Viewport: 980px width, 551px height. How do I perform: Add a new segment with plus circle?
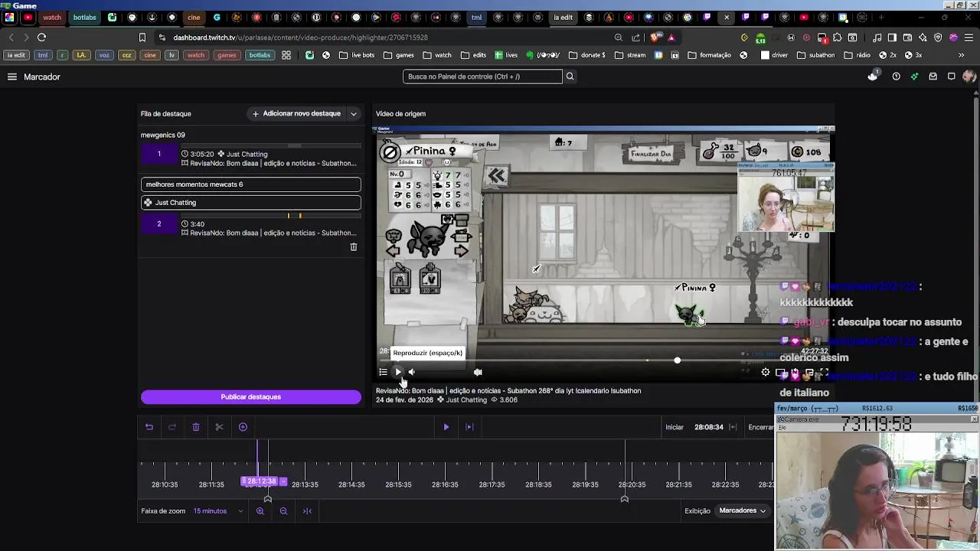coord(243,427)
